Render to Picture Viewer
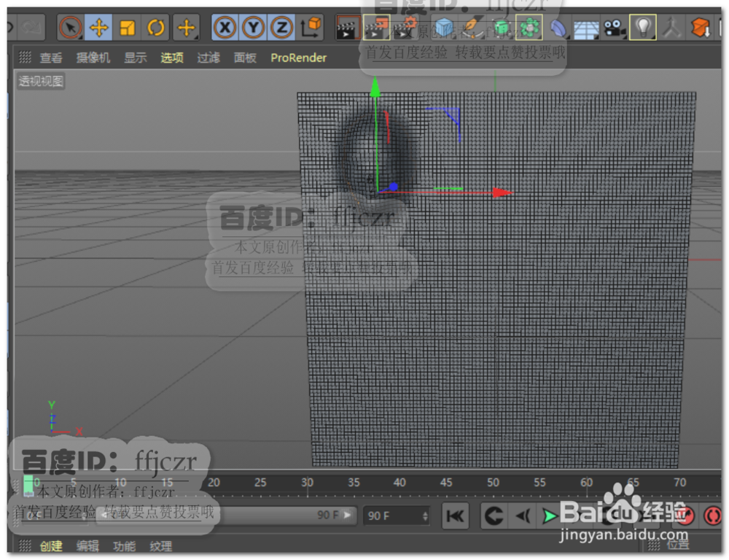Screen dimensions: 729x560 coord(376,28)
